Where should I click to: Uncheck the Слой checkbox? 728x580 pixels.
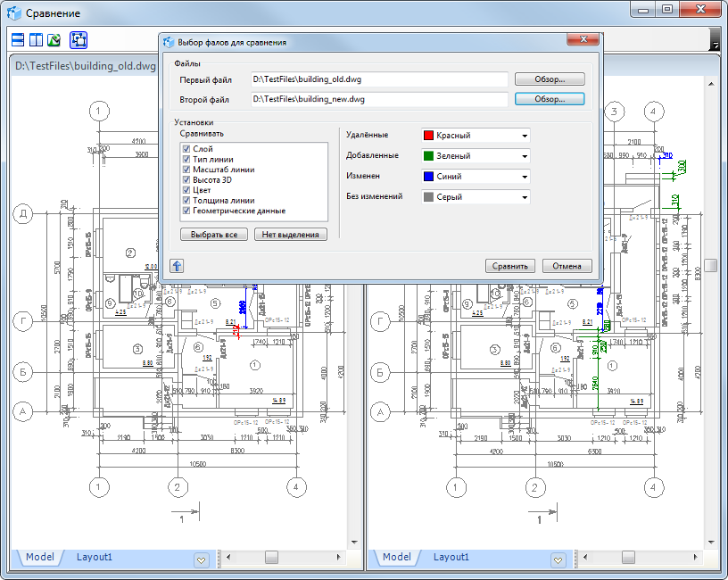pos(186,149)
